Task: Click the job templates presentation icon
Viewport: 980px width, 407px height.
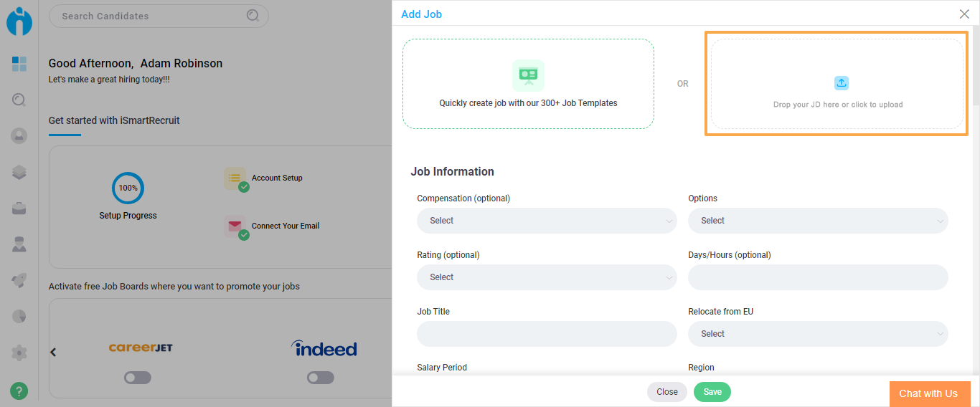Action: pyautogui.click(x=528, y=75)
